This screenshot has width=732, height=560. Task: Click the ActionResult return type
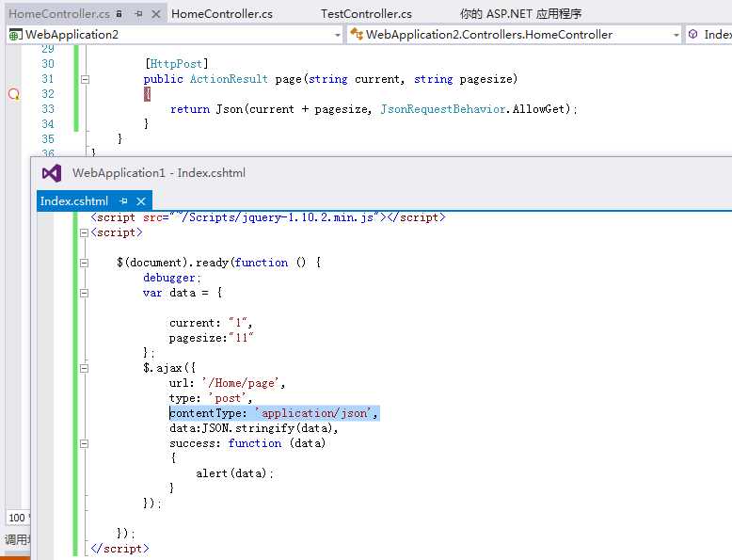229,79
